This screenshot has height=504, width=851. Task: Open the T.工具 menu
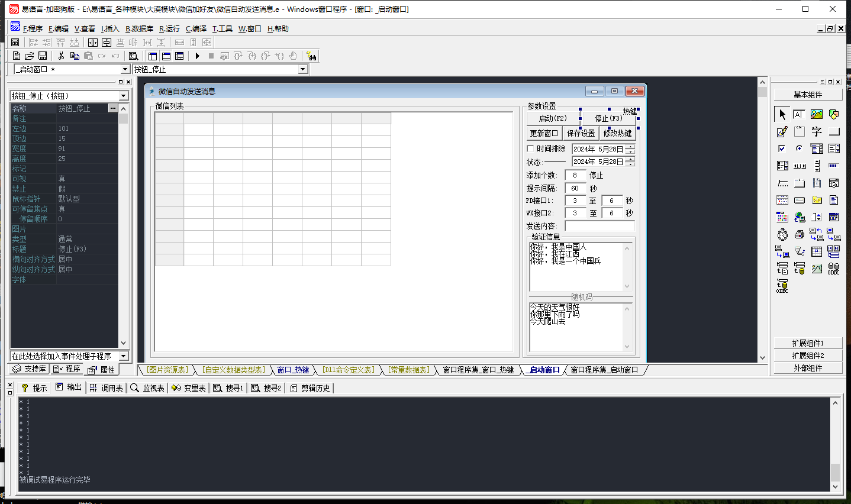click(223, 28)
